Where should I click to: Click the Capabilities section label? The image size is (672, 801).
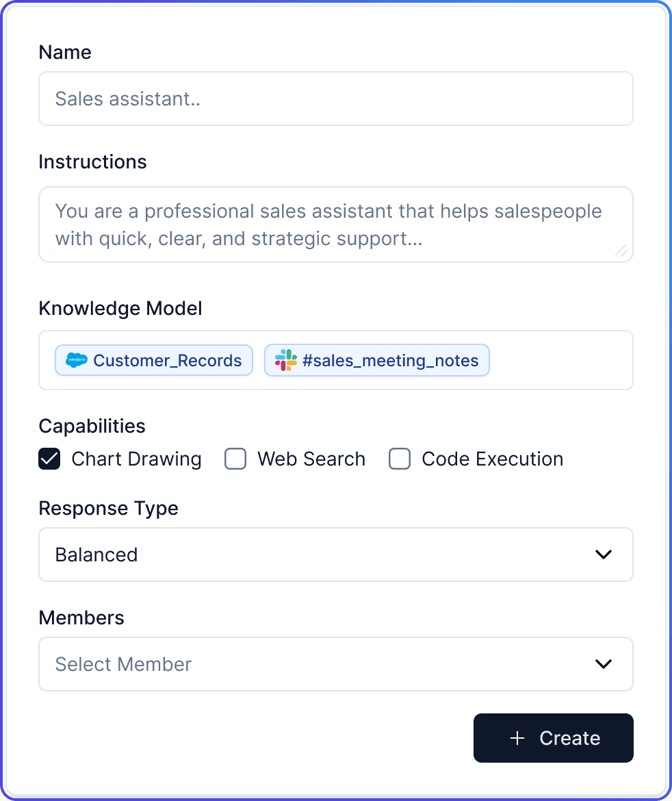[92, 426]
